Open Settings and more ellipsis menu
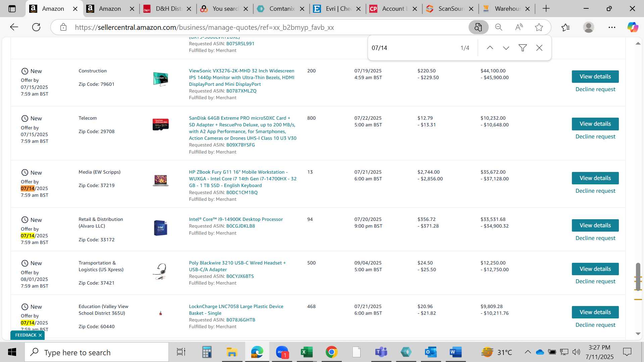This screenshot has width=644, height=362. 612,27
